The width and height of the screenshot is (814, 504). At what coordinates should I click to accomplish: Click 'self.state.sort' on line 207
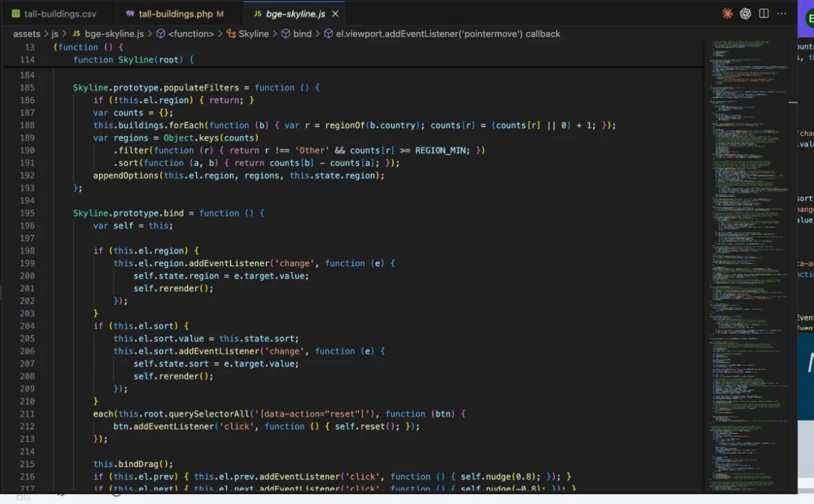[x=171, y=363]
